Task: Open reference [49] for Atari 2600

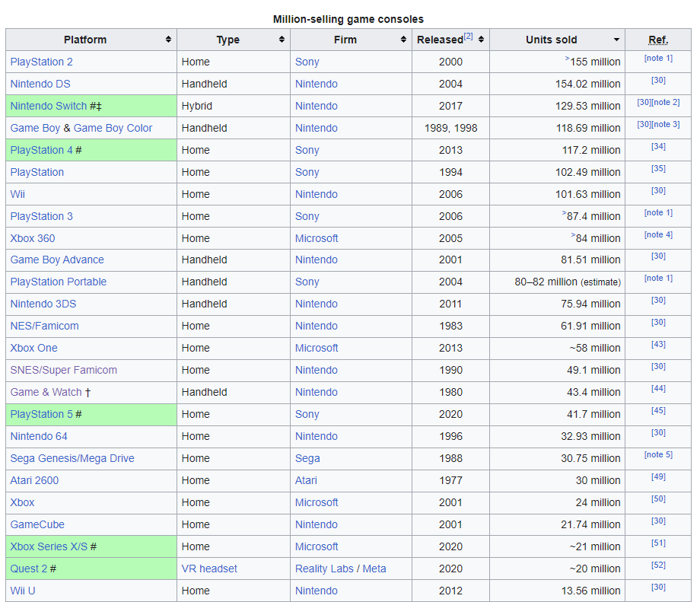Action: [x=658, y=476]
